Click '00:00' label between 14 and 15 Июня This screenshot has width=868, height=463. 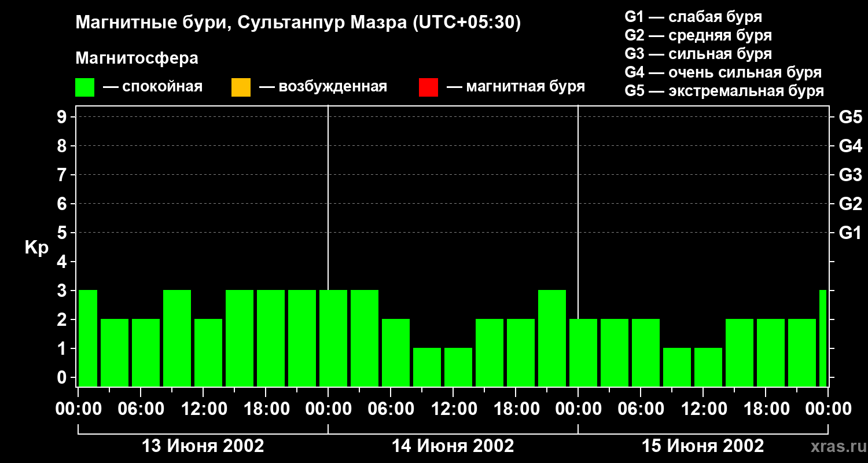(x=578, y=409)
